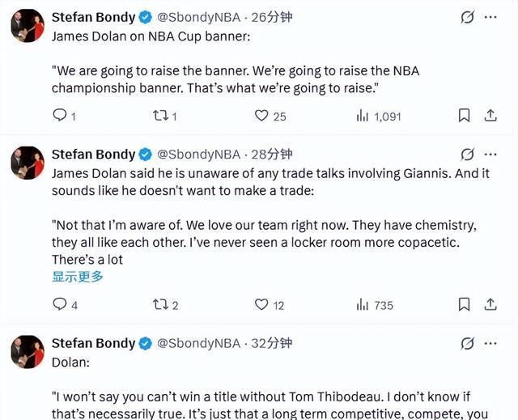Expand tweet with 显示更多 link
The height and width of the screenshot is (420, 518).
[78, 277]
